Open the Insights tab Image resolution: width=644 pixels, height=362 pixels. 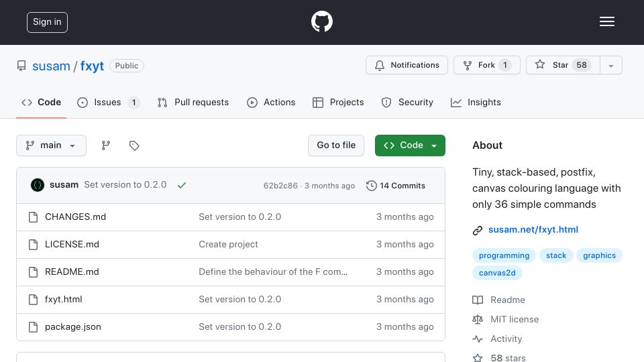point(476,102)
